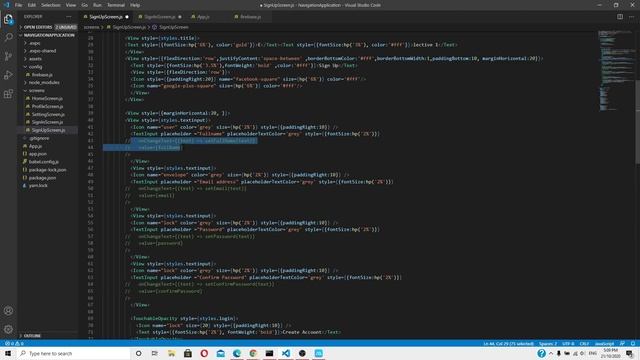Change language mode JavaScript
640x360 pixels.
click(604, 344)
